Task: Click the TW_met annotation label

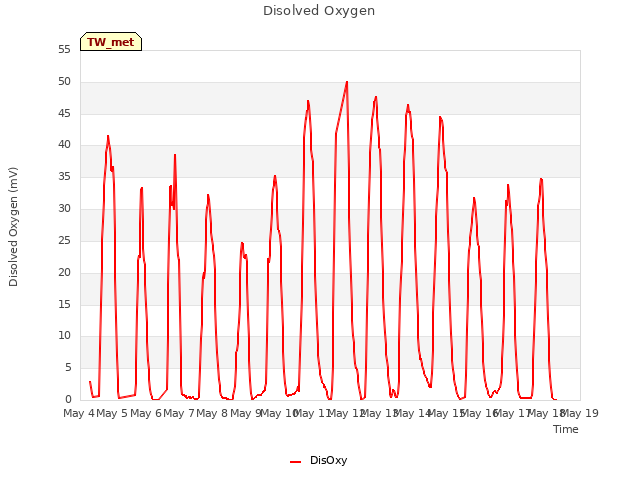Action: coord(111,42)
